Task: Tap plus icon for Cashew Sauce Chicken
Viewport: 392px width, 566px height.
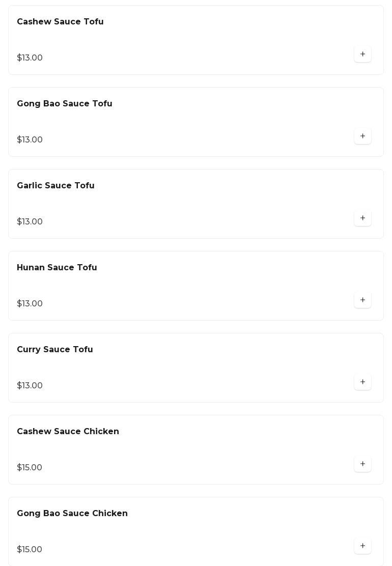Action: pyautogui.click(x=362, y=464)
